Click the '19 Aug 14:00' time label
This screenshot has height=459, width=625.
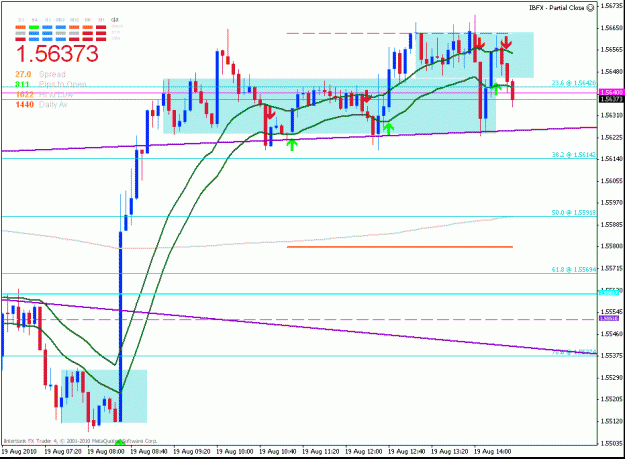[493, 451]
